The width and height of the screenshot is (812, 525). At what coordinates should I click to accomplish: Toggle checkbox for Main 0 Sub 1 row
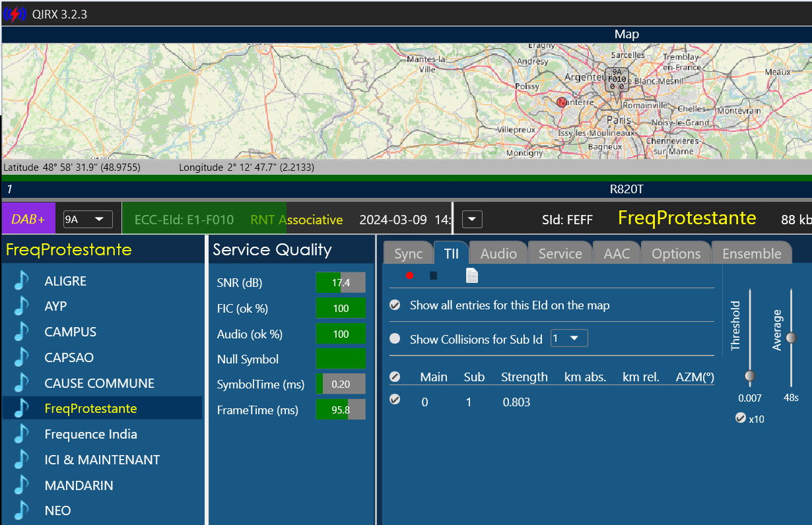(x=395, y=399)
